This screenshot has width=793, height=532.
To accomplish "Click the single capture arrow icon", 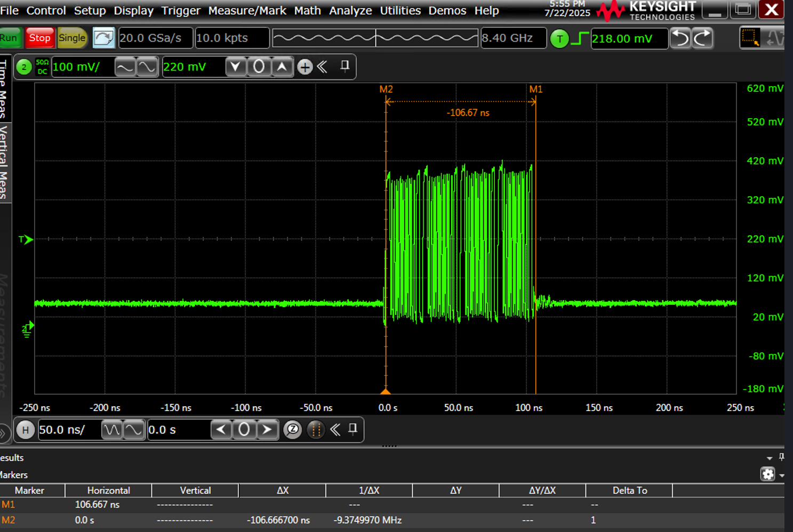I will tap(103, 37).
